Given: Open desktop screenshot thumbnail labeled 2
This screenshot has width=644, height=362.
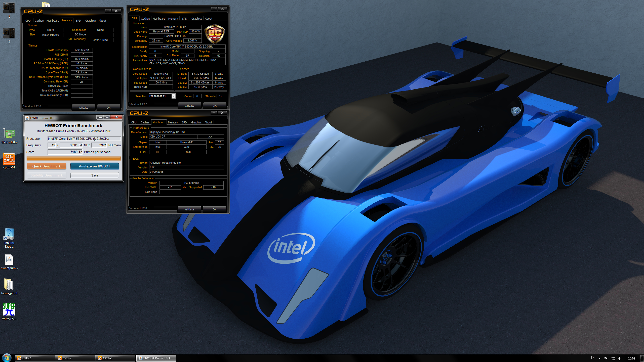Looking at the screenshot, I should 9,35.
